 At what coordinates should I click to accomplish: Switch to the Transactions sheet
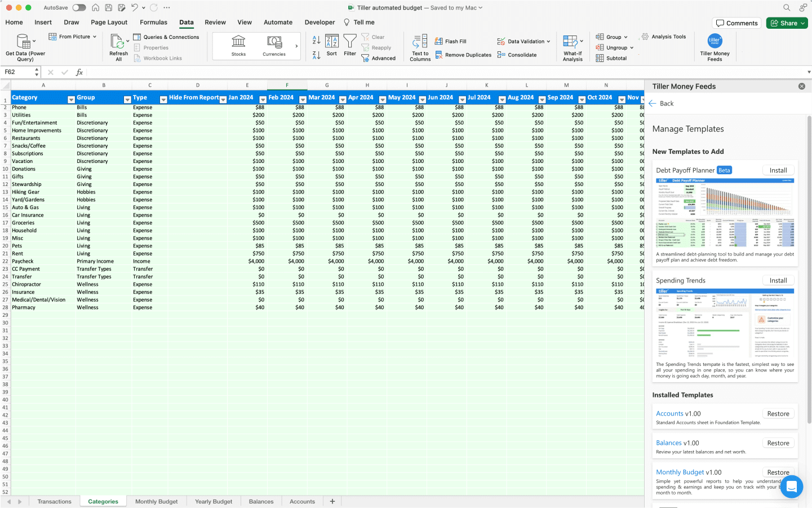click(x=55, y=501)
